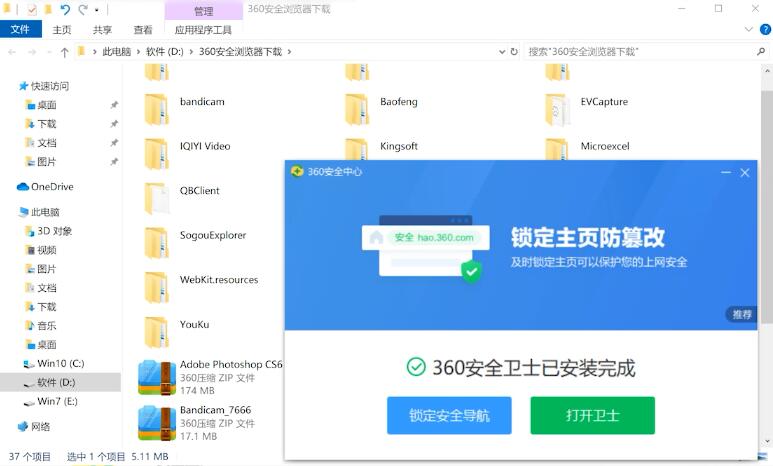Navigate forward with the right arrow
773x466 pixels.
pos(32,52)
